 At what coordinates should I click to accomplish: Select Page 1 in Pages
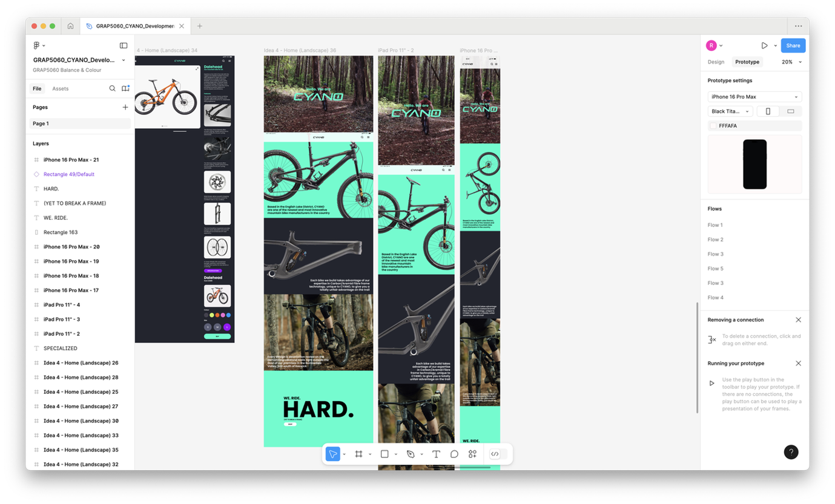coord(81,123)
